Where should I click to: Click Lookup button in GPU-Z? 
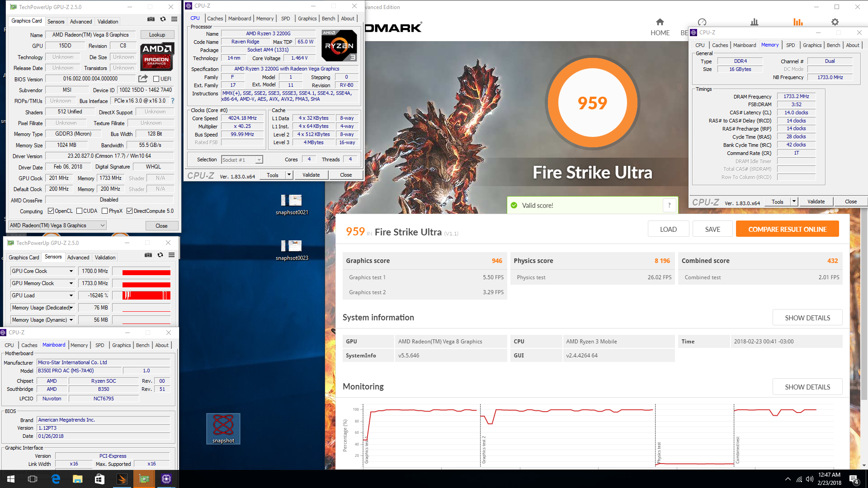(157, 35)
